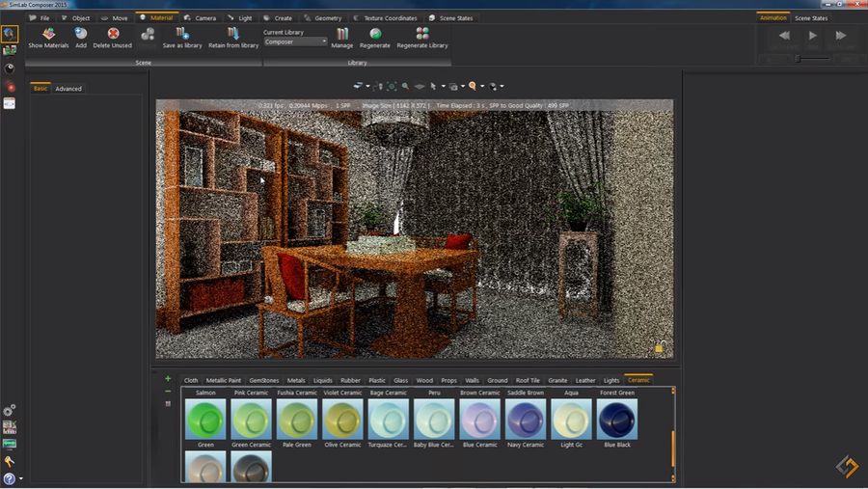Open the Current Library dropdown

[295, 42]
